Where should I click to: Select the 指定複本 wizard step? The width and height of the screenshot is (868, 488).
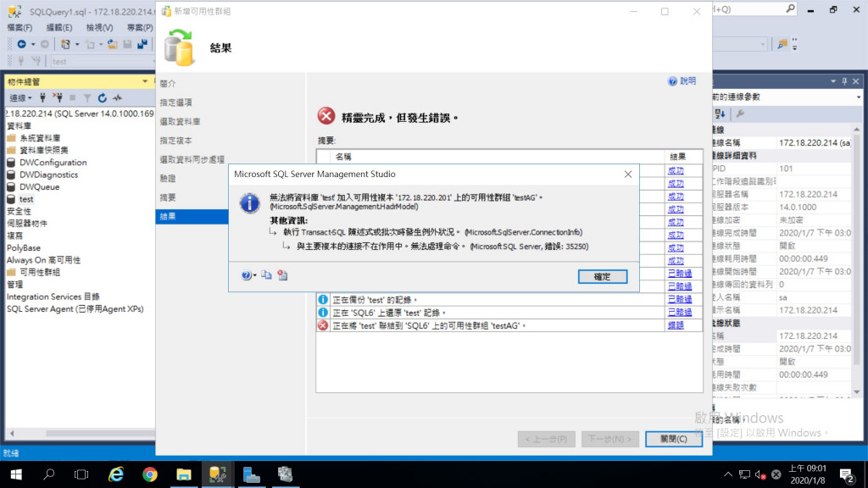(176, 141)
